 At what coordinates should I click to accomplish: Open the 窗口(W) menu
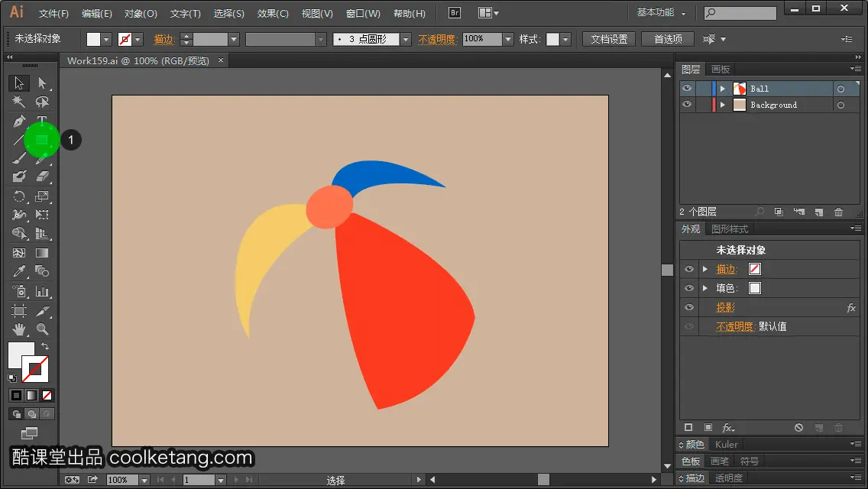[x=363, y=13]
